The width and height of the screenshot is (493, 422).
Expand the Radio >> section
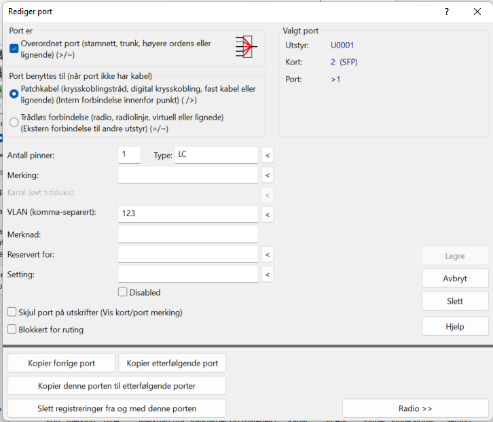coord(415,408)
